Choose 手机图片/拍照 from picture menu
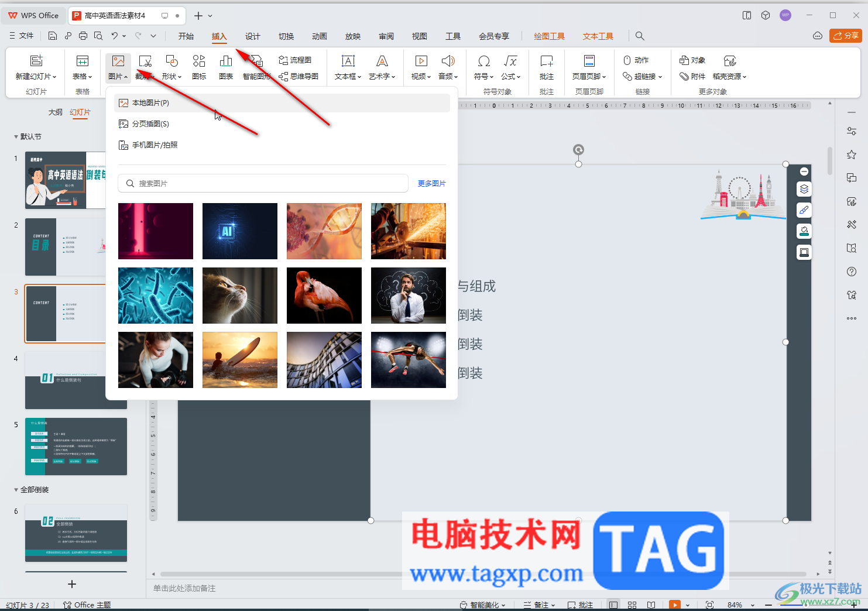868x611 pixels. coord(282,145)
